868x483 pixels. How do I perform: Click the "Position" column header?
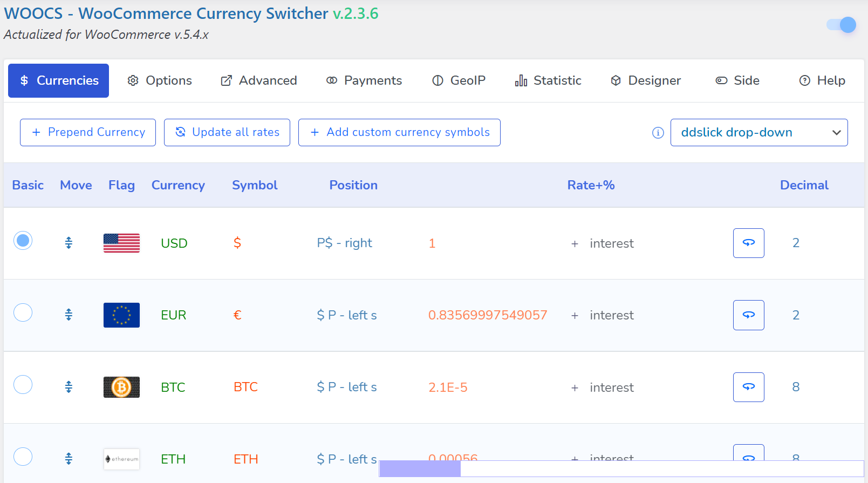[353, 185]
